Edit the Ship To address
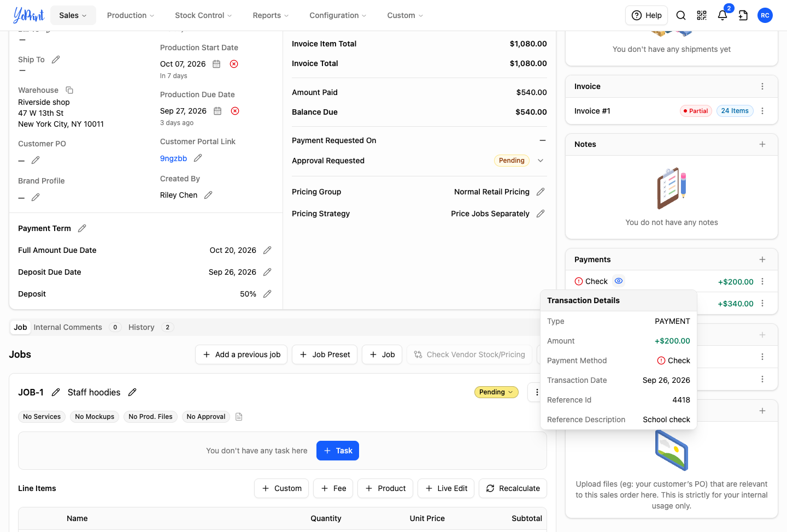This screenshot has height=532, width=787. point(56,60)
